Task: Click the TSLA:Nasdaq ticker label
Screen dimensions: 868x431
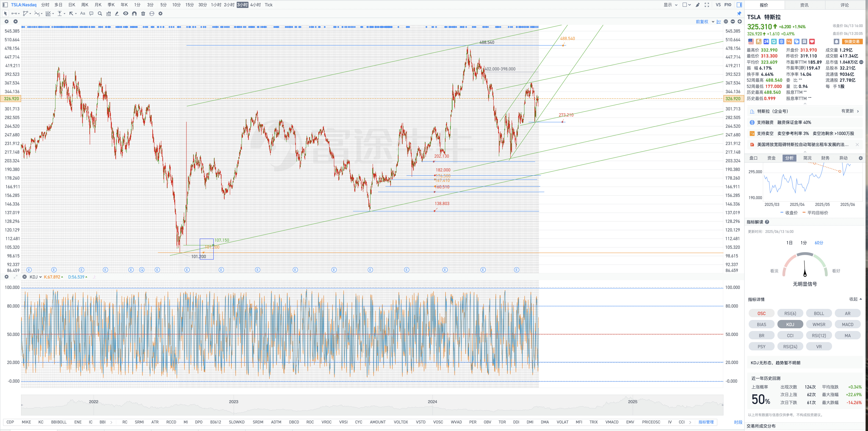Action: click(x=24, y=5)
